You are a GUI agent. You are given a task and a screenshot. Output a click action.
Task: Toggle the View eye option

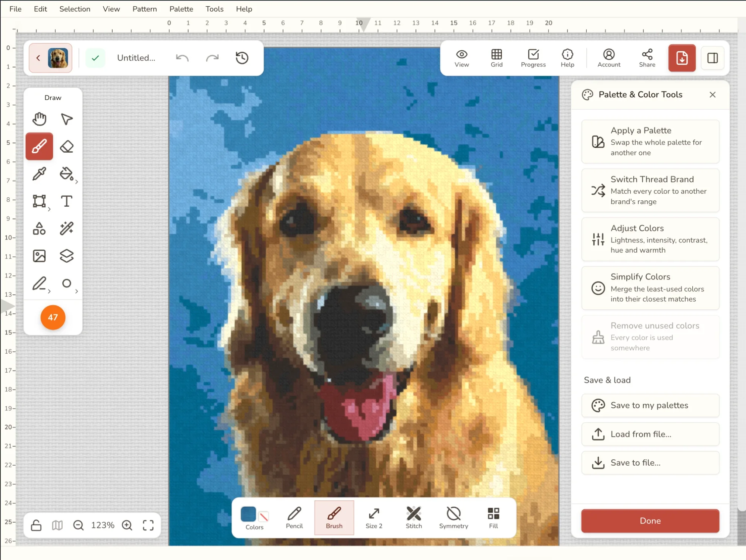click(462, 58)
